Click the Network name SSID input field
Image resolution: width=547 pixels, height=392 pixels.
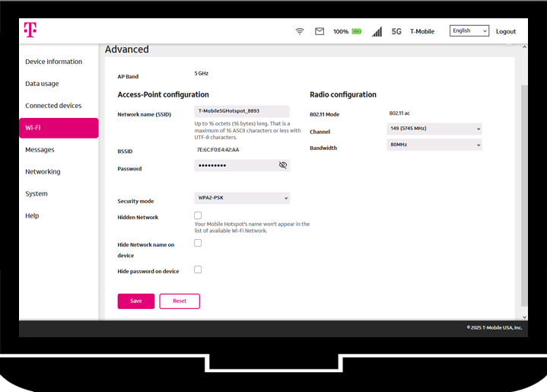tap(242, 111)
